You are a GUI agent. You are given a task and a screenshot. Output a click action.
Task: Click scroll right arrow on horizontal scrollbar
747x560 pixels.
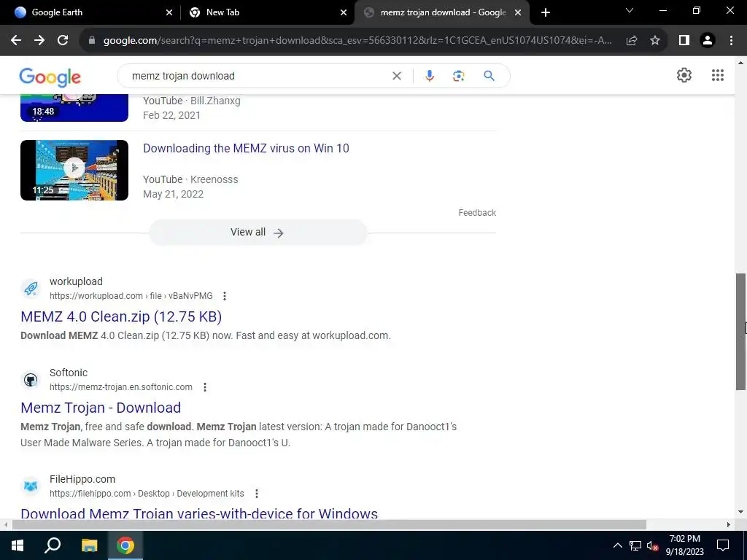[729, 525]
